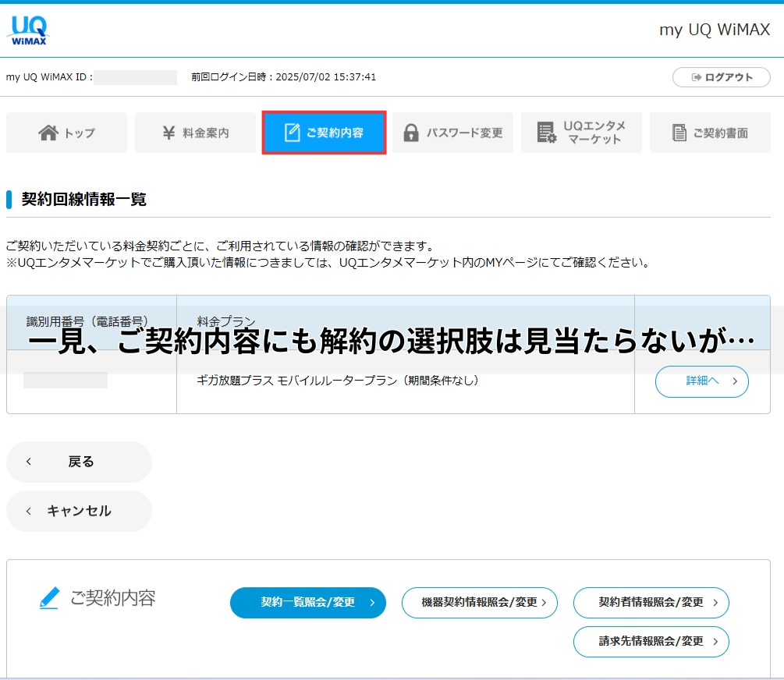Click arrow on 請求先情報照会/変更 button
The width and height of the screenshot is (784, 680).
[x=715, y=642]
